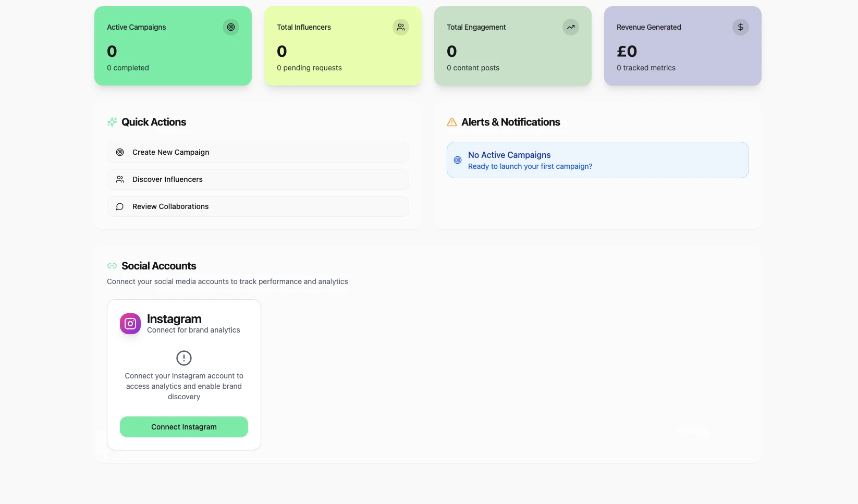Viewport: 858px width, 504px height.
Task: Open the No Active Campaigns alert title
Action: click(509, 155)
